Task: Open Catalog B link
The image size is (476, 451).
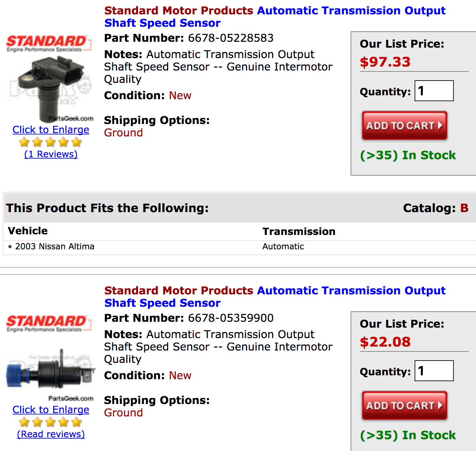Action: 465,208
